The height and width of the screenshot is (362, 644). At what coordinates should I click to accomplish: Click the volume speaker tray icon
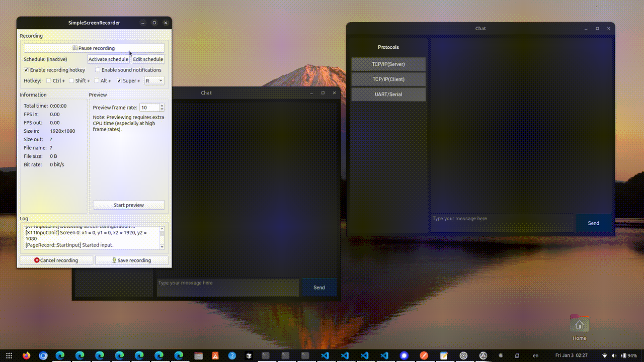(x=614, y=355)
